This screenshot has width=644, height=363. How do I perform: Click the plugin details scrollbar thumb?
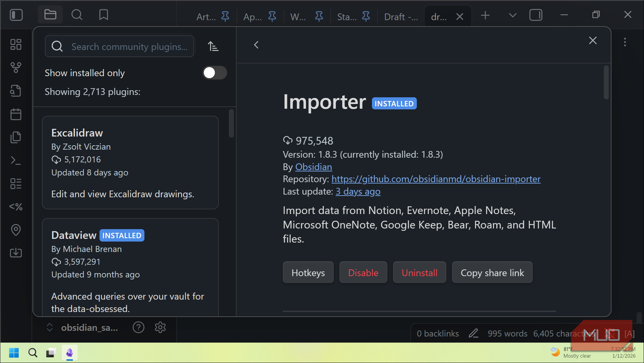(x=606, y=83)
